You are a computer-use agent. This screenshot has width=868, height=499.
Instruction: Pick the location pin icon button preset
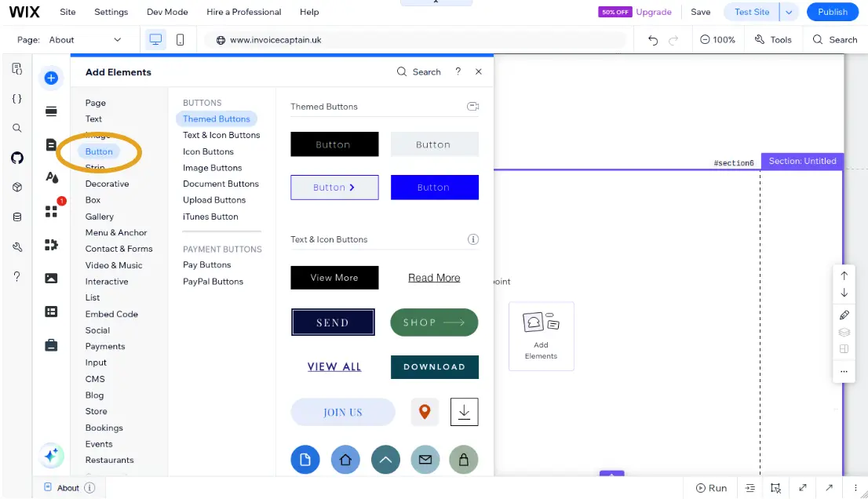point(425,412)
